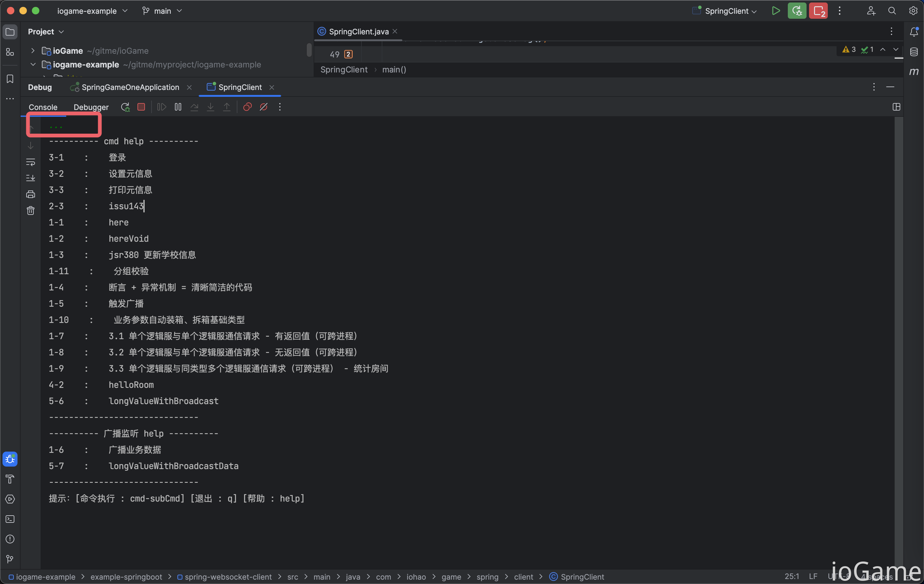
Task: Clear all console output with trash icon
Action: [x=31, y=211]
